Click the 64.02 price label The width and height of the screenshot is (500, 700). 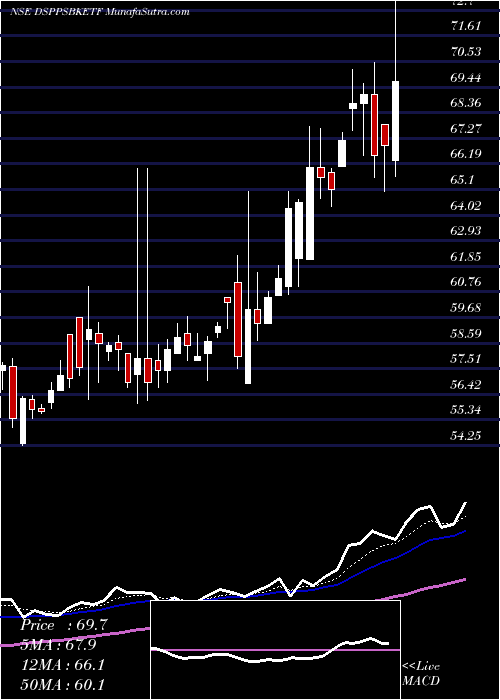(x=466, y=206)
